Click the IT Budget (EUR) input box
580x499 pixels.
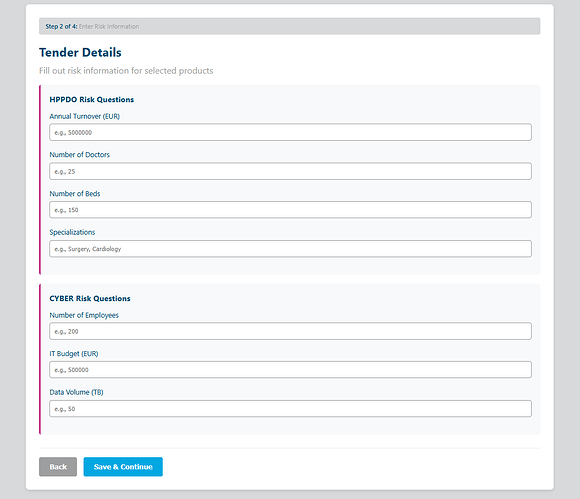(290, 370)
